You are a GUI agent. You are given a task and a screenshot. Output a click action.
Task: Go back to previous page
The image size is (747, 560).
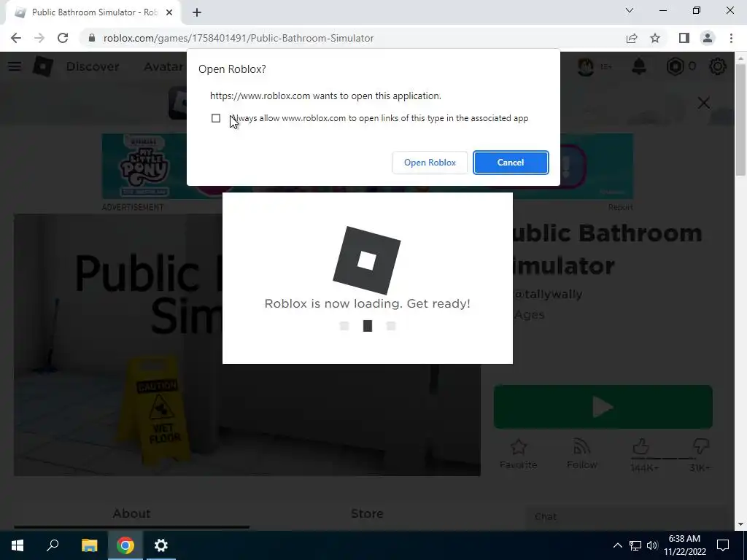(16, 38)
